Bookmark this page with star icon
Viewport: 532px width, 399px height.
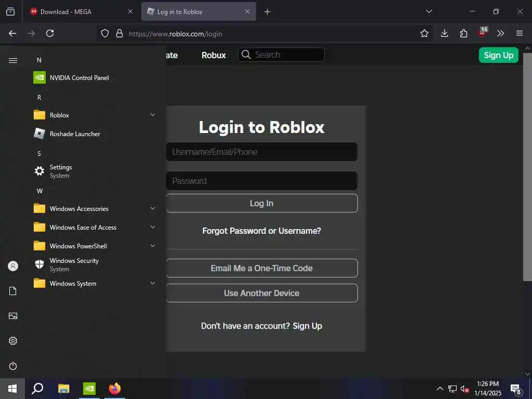pos(424,33)
